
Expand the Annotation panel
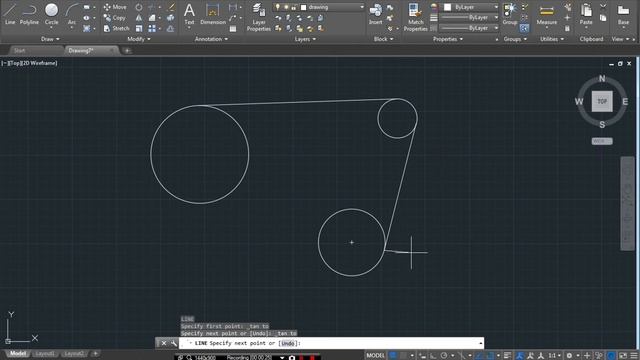[211, 39]
